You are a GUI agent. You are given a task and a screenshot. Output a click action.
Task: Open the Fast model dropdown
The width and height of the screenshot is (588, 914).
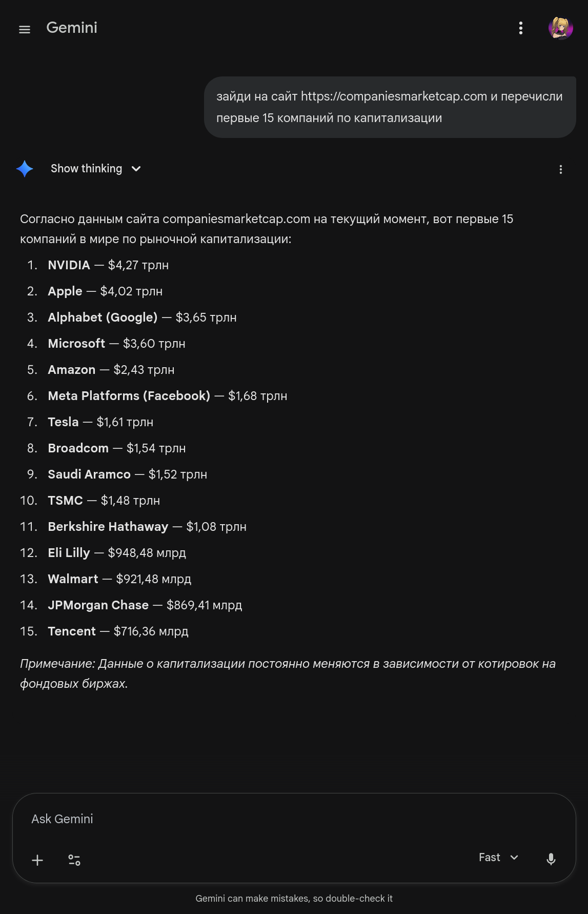[x=498, y=858]
